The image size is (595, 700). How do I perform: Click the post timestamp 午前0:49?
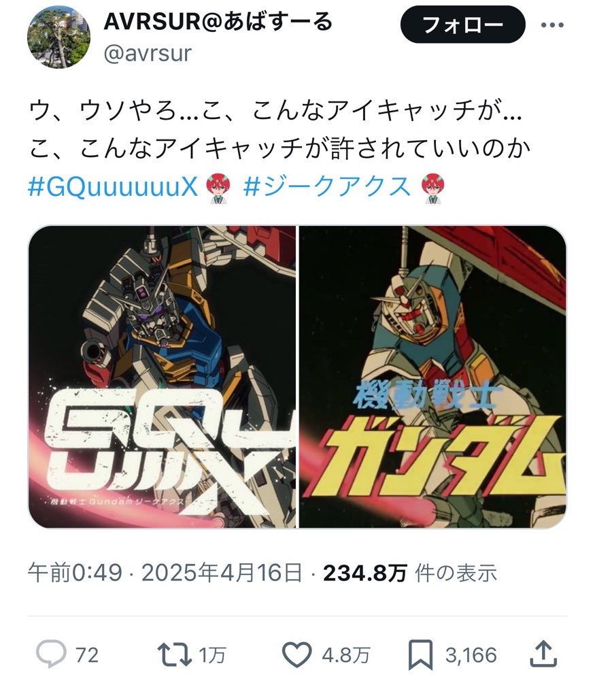(75, 572)
